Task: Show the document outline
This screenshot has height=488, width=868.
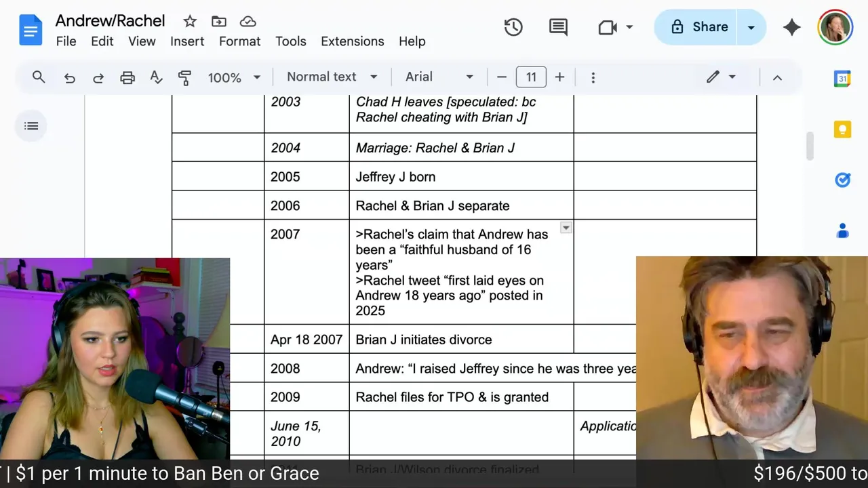Action: [x=31, y=125]
